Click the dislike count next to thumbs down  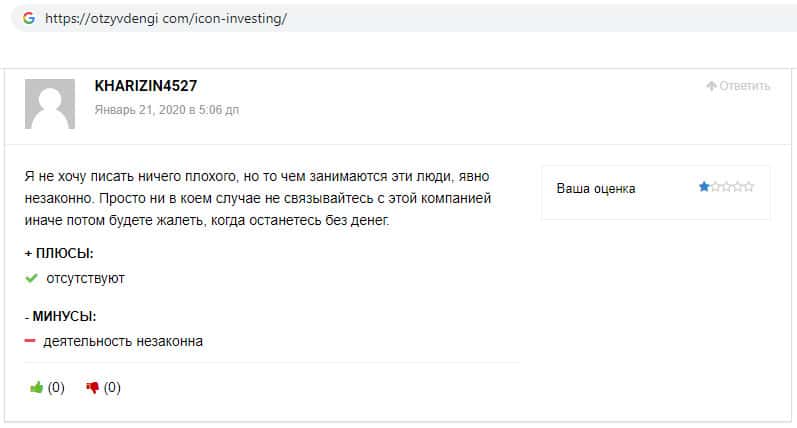point(112,388)
